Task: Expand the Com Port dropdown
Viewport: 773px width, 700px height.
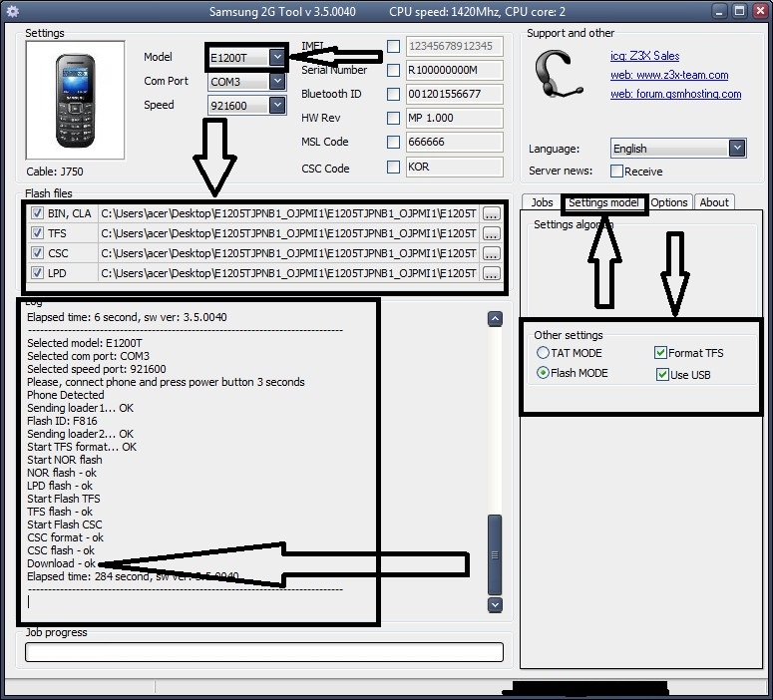Action: coord(276,82)
